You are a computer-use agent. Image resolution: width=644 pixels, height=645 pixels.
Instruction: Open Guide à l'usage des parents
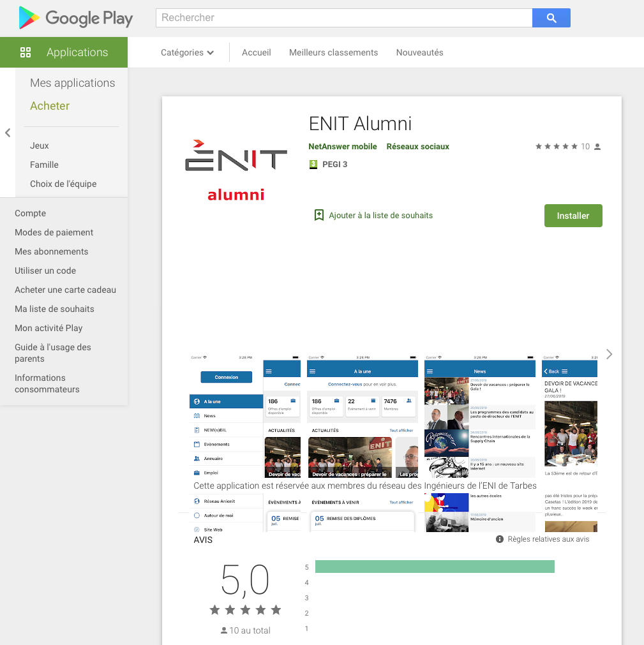click(x=53, y=353)
